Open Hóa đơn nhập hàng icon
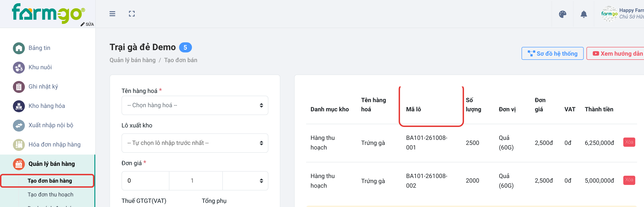 (x=19, y=145)
